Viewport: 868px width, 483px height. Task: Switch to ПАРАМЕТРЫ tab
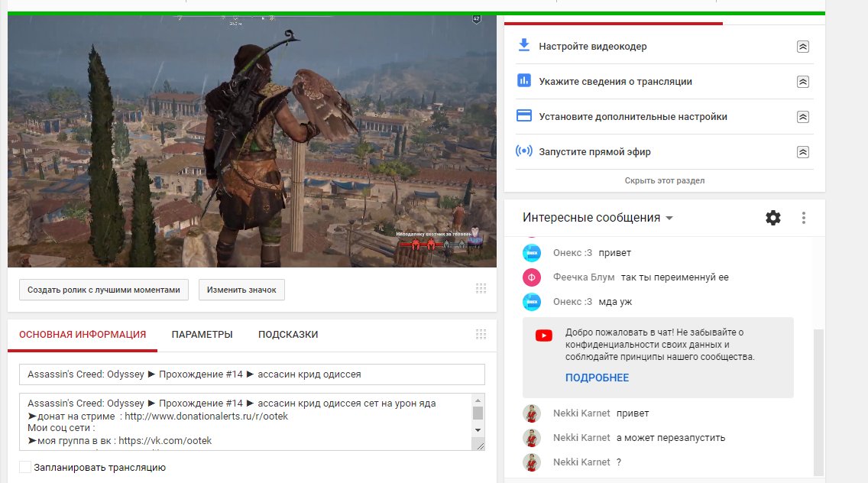[202, 335]
